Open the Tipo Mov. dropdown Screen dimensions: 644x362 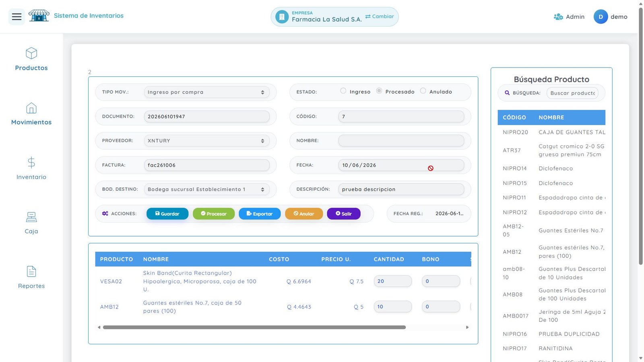click(207, 92)
